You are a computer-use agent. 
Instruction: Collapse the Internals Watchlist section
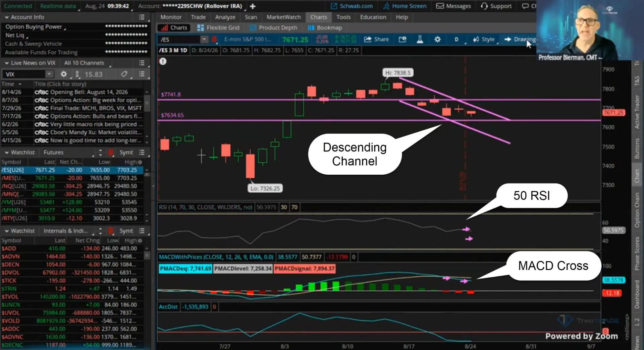(x=7, y=231)
